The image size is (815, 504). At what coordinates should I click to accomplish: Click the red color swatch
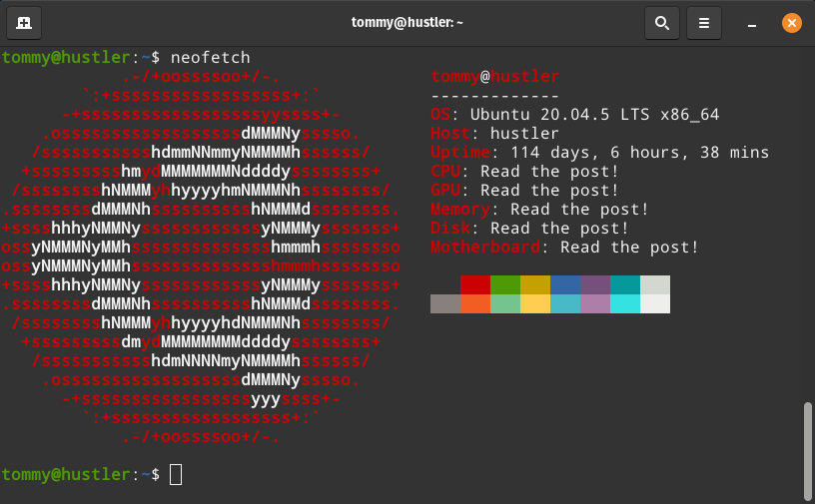(475, 285)
